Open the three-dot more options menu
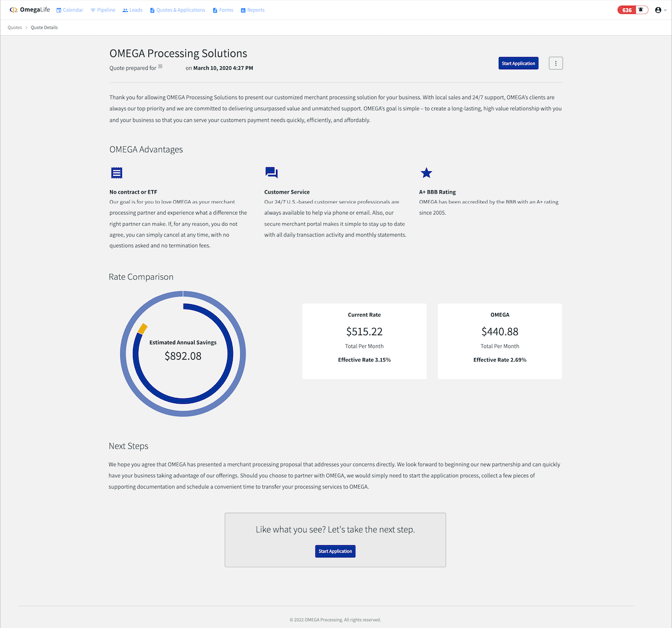 tap(556, 63)
